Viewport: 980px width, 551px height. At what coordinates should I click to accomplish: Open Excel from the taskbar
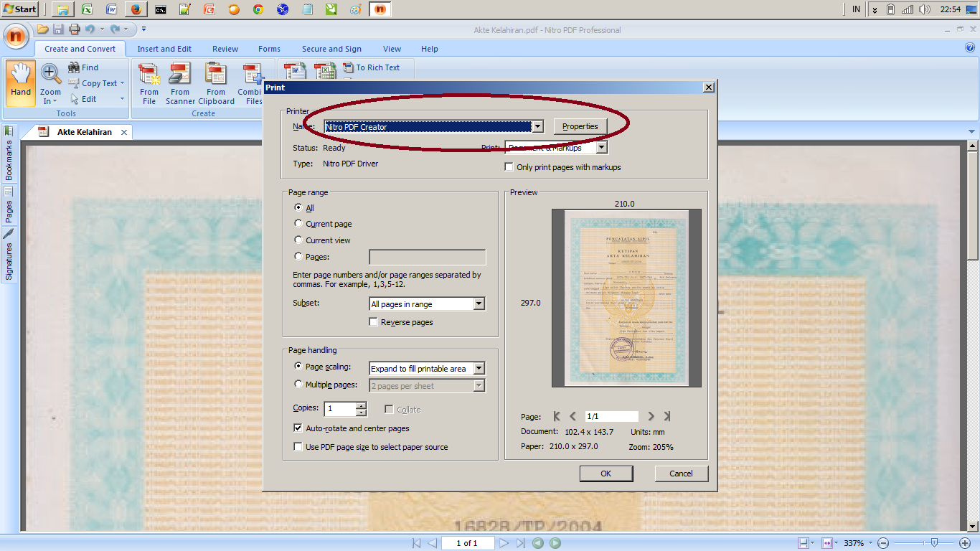click(86, 9)
